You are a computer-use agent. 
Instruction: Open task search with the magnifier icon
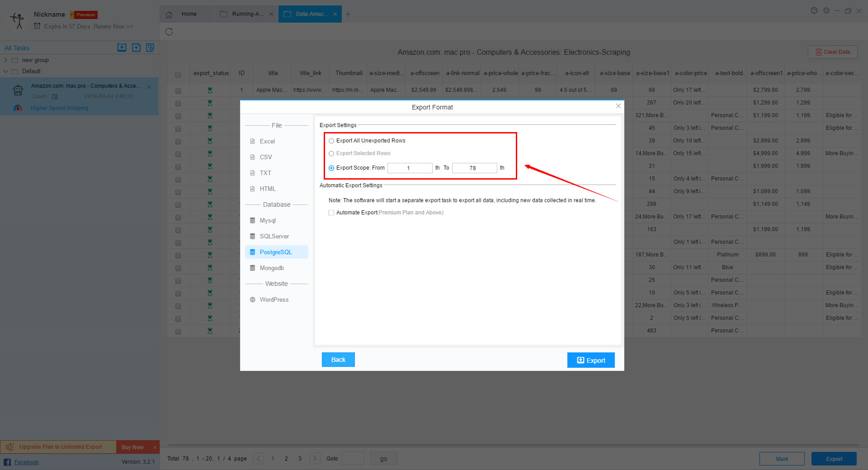coord(151,47)
